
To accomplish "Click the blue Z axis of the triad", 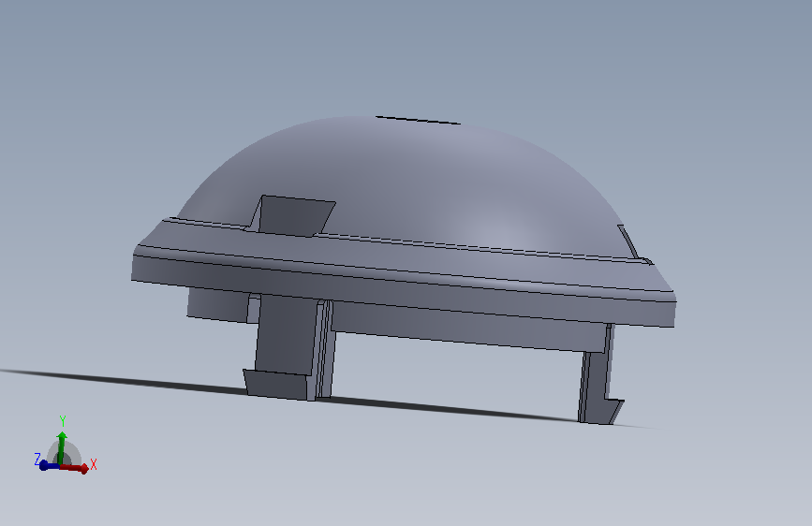I will 49,466.
